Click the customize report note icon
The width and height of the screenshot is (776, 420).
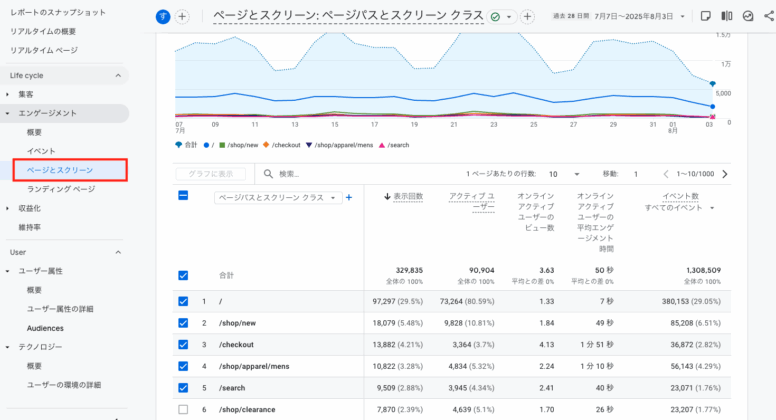click(x=706, y=17)
